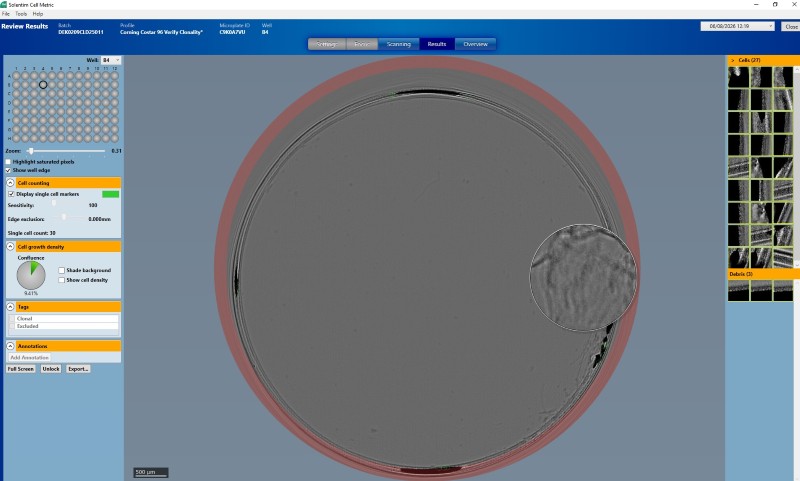
Task: Click the Close button in header
Action: (791, 27)
